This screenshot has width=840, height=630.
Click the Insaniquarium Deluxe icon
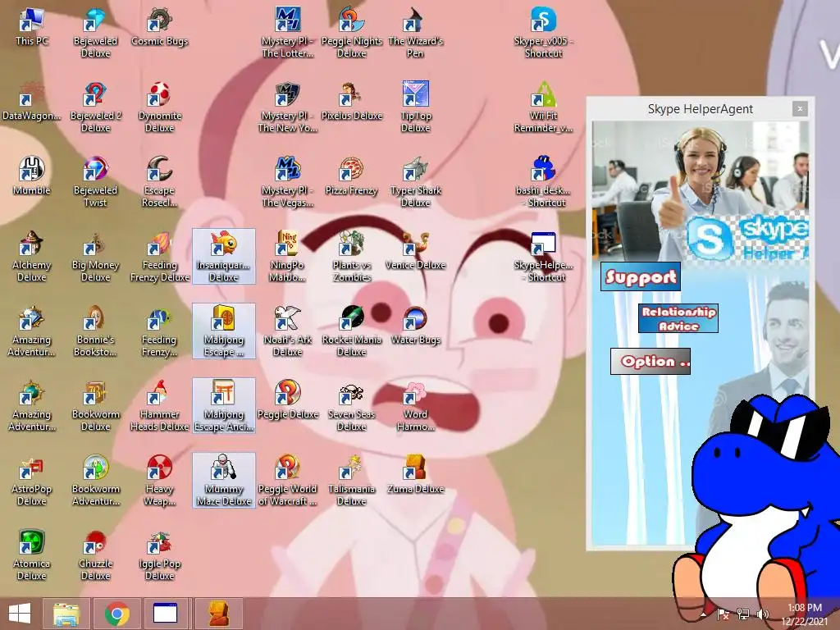[223, 256]
